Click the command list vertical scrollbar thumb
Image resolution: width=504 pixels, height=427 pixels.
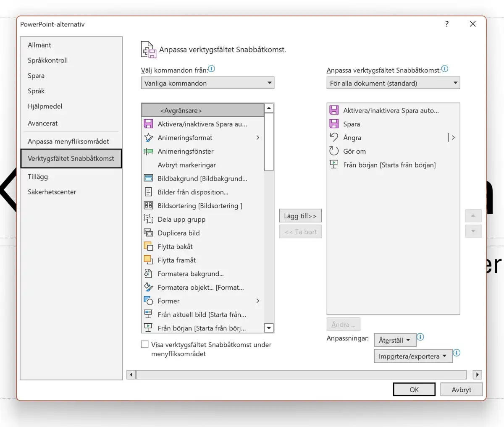click(269, 142)
